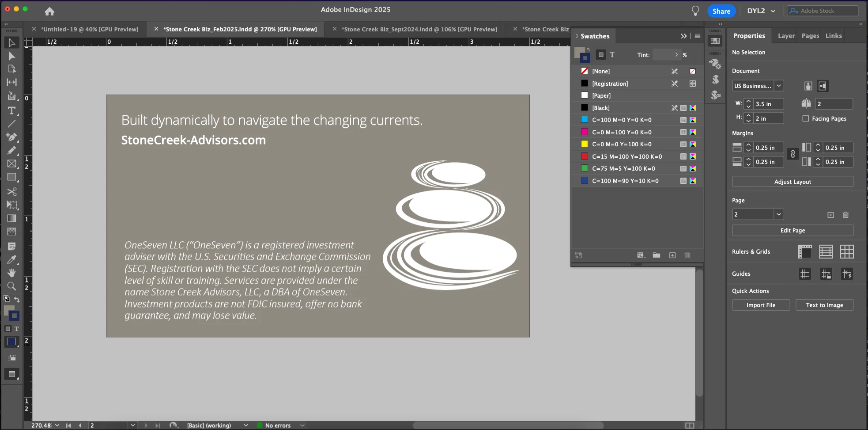Select the C=100 M=0 Y=0 K=0 swatch

click(637, 120)
